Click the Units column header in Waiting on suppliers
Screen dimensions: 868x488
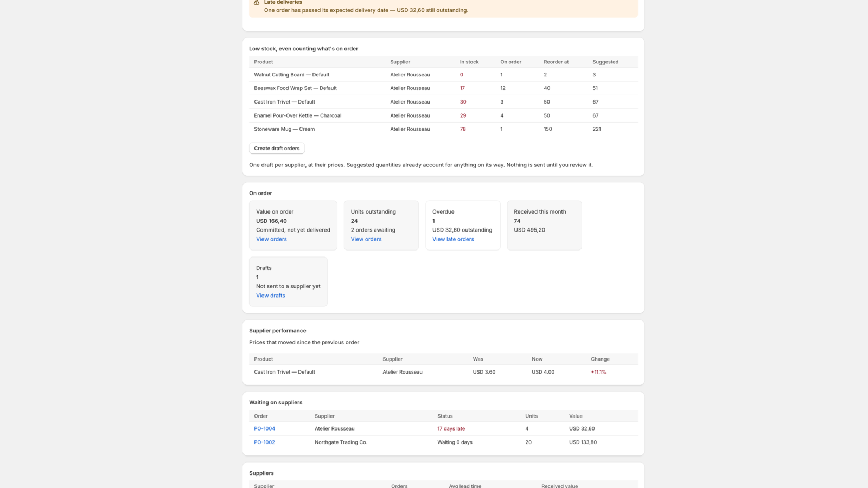(x=531, y=416)
